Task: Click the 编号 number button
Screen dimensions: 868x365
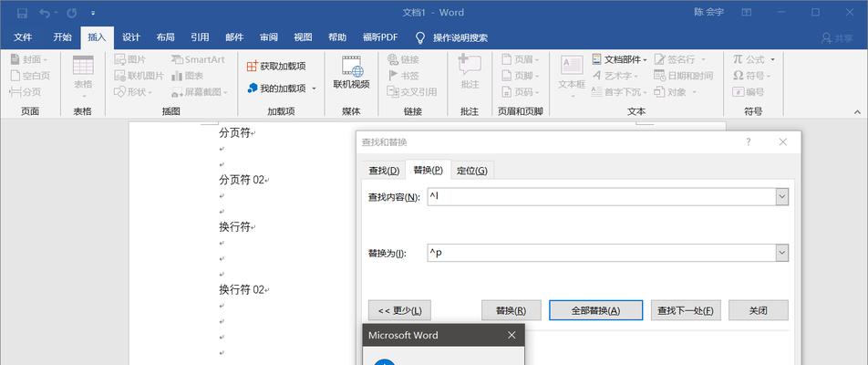Action: (x=749, y=92)
